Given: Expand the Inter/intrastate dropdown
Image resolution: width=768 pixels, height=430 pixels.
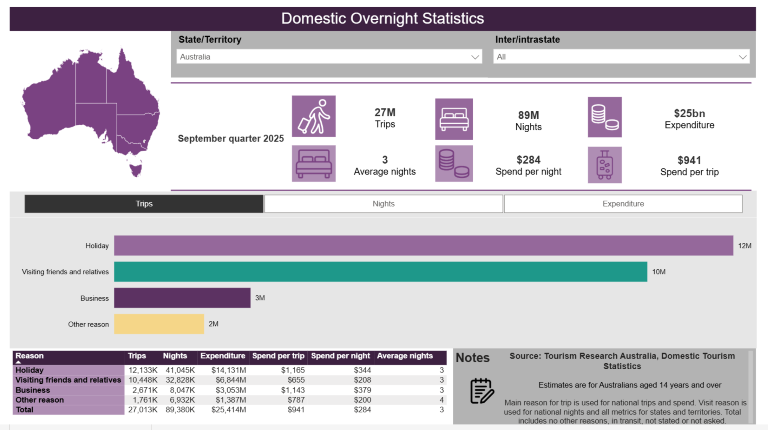Looking at the screenshot, I should coord(621,57).
